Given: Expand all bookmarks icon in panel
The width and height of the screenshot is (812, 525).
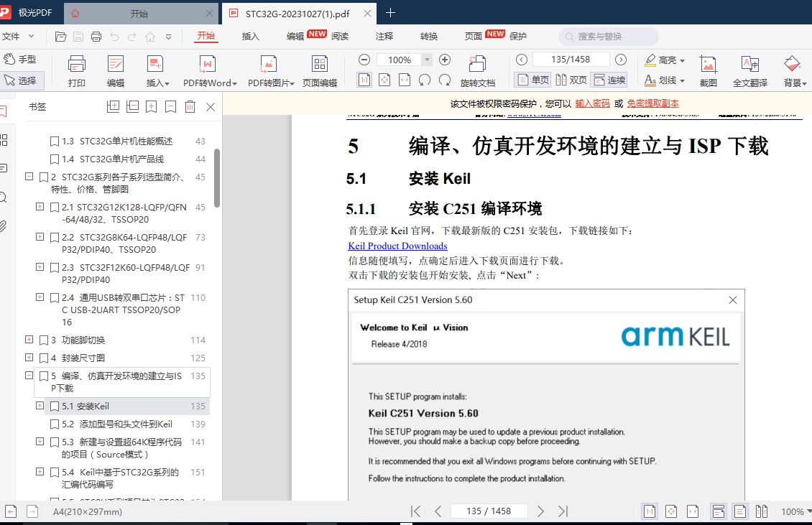Looking at the screenshot, I should (113, 107).
